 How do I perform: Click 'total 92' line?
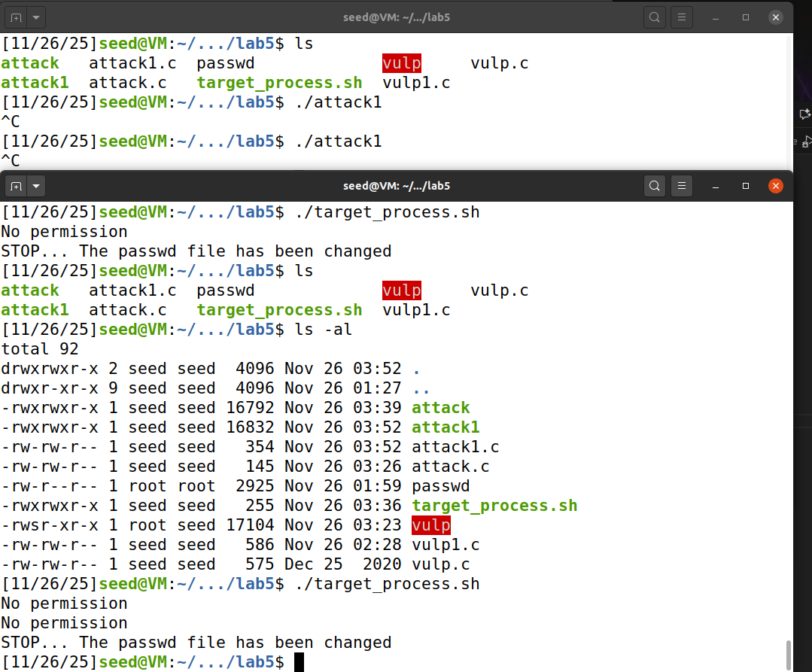40,349
